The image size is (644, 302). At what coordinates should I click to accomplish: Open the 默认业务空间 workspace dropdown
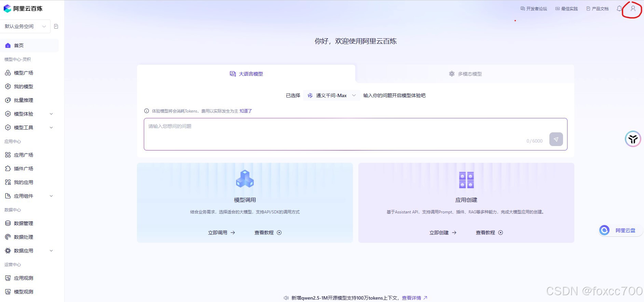(25, 26)
